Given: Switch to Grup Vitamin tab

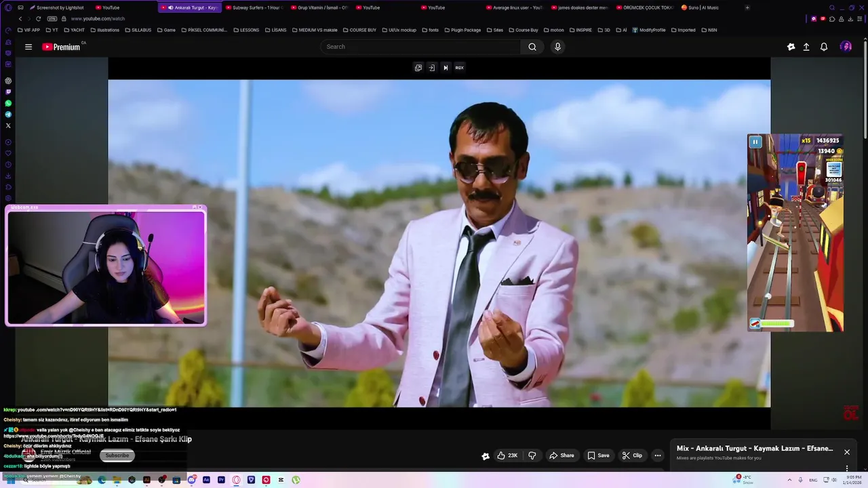Looking at the screenshot, I should pyautogui.click(x=319, y=7).
